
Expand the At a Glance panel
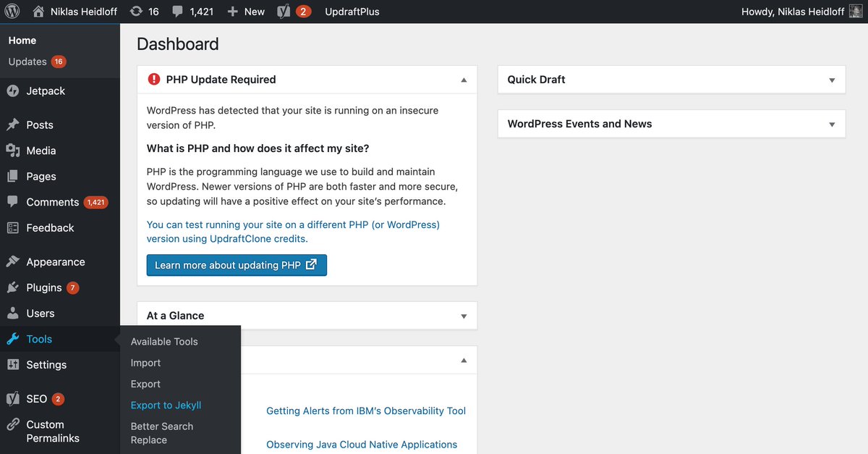pyautogui.click(x=464, y=316)
